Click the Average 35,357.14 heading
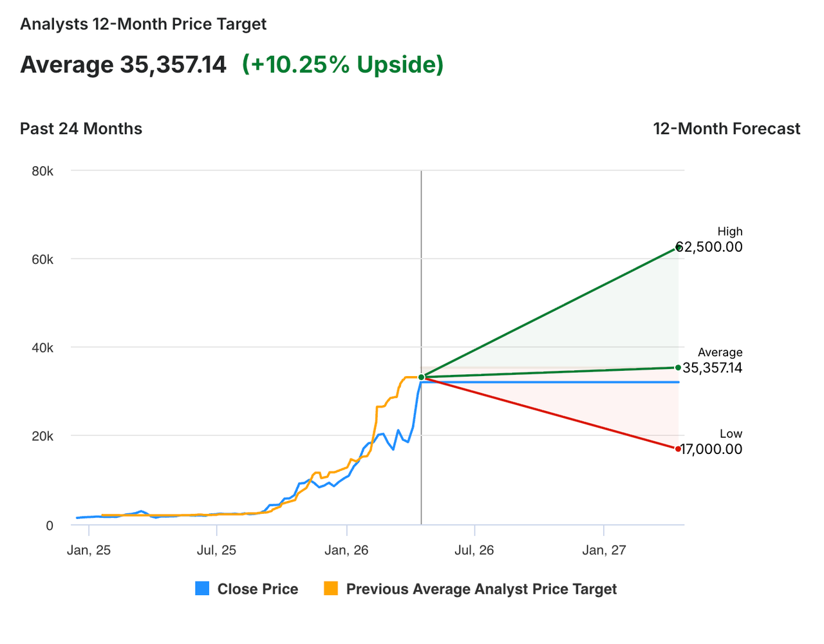824x644 pixels. coord(123,65)
